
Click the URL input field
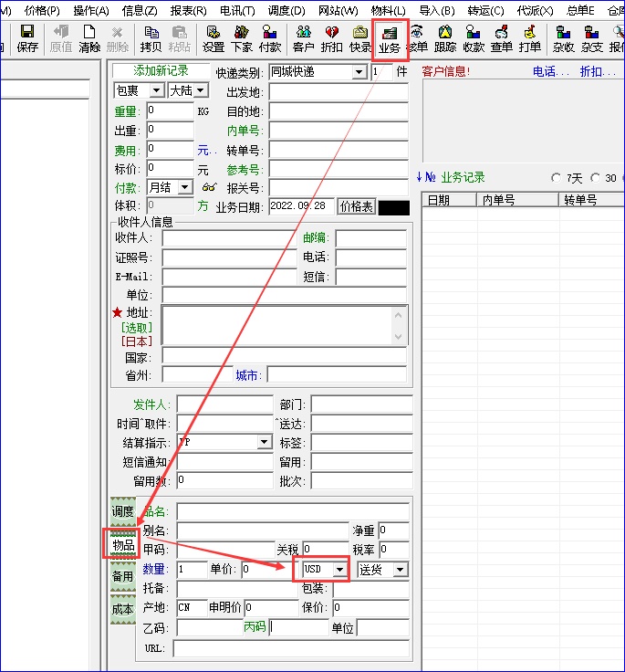coord(291,648)
